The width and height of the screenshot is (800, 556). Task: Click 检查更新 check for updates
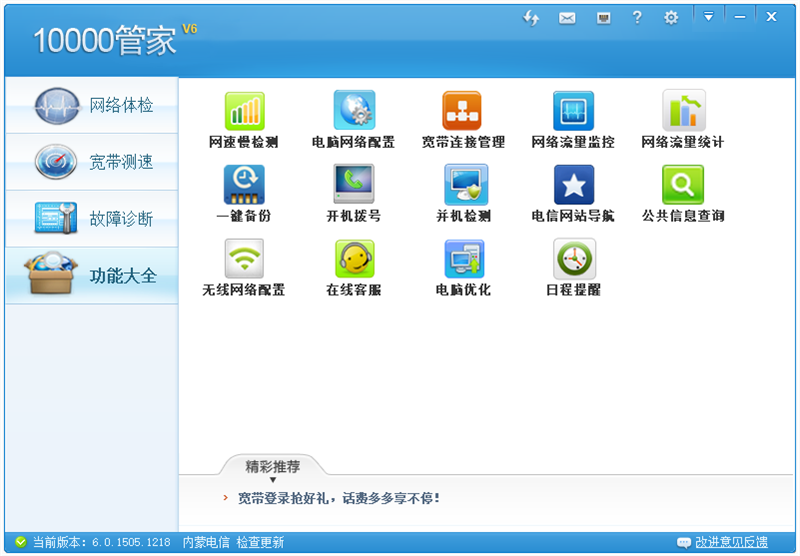pos(260,542)
